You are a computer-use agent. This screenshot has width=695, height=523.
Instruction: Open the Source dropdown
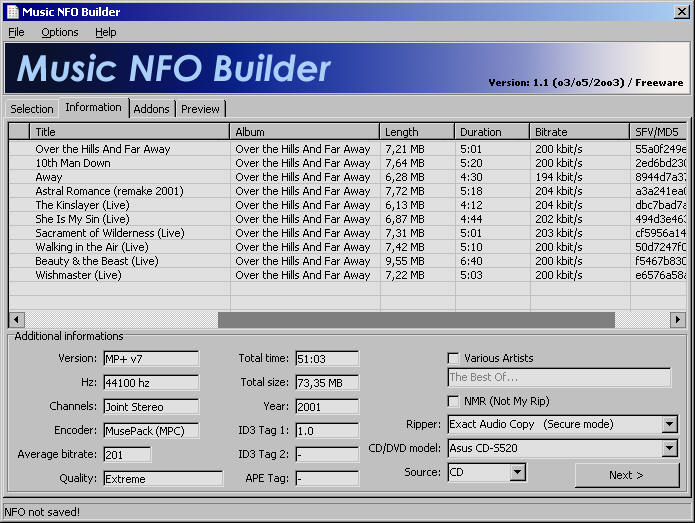517,472
